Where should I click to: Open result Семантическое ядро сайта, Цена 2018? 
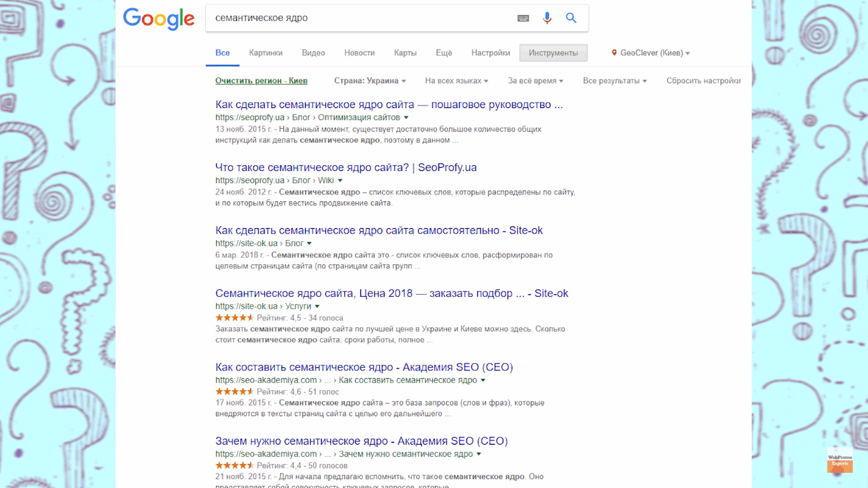pyautogui.click(x=392, y=294)
